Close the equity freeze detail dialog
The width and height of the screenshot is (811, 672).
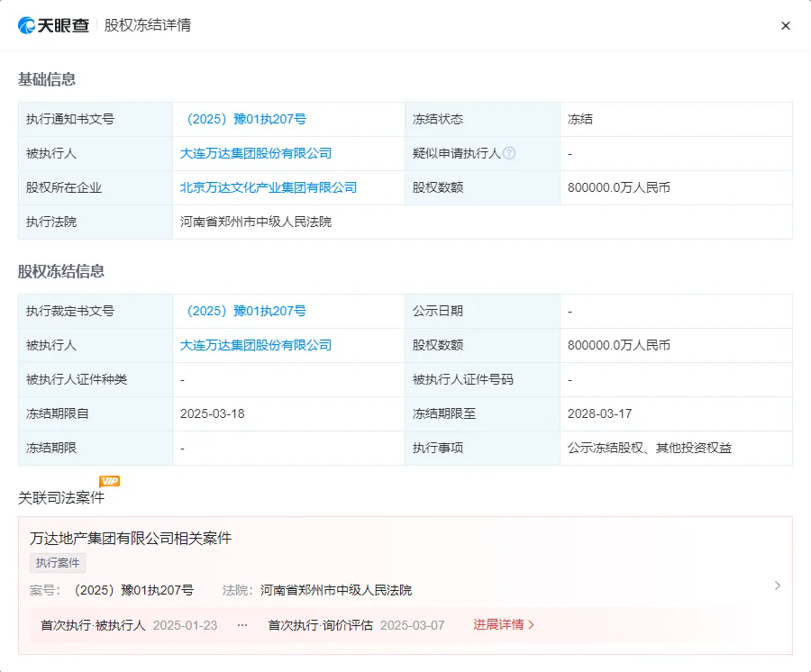pos(785,25)
